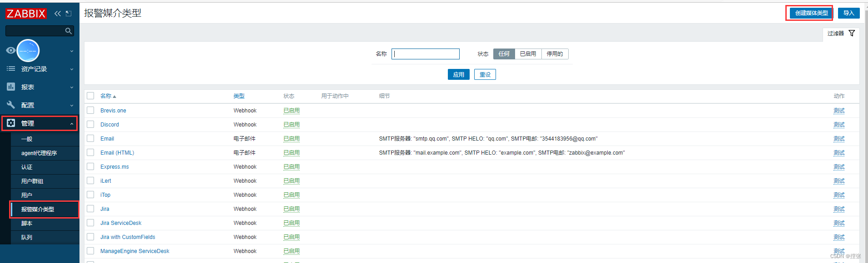
Task: Collapse the 管理 menu chevron
Action: click(x=72, y=123)
